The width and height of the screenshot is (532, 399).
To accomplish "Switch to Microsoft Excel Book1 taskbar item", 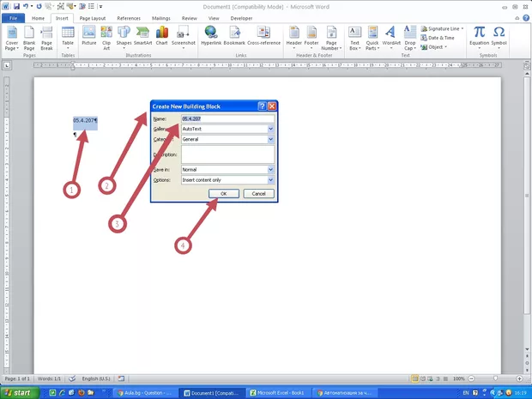I will (x=277, y=393).
